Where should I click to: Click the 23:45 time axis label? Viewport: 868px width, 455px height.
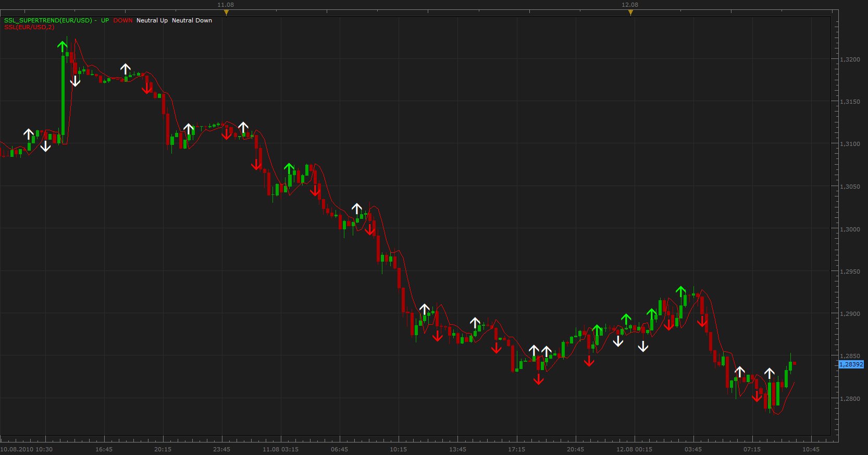click(x=221, y=449)
